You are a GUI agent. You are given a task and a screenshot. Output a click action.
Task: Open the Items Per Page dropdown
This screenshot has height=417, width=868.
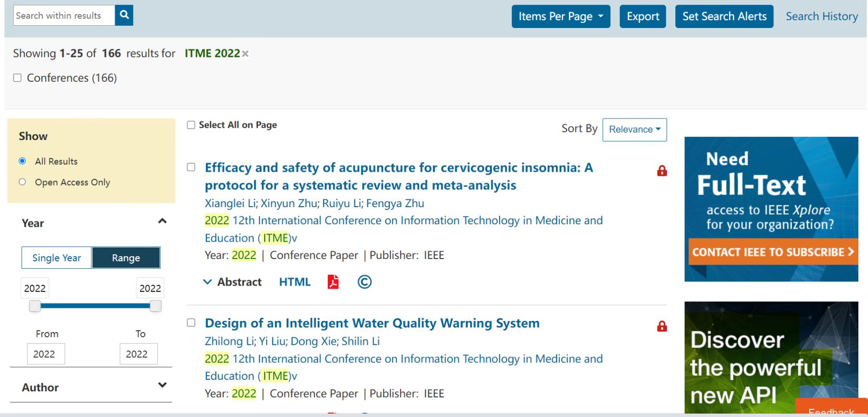click(x=560, y=17)
